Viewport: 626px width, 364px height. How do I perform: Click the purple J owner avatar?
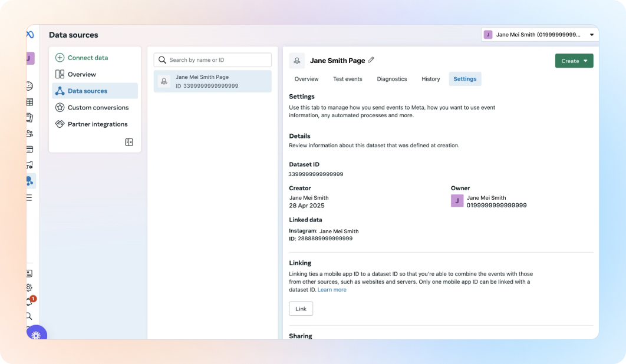[x=457, y=201]
